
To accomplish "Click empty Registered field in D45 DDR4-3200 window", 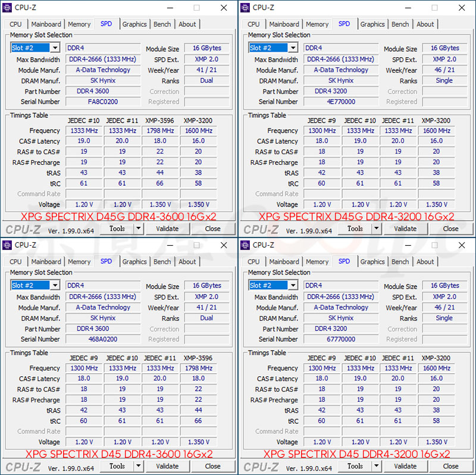I will click(x=444, y=339).
